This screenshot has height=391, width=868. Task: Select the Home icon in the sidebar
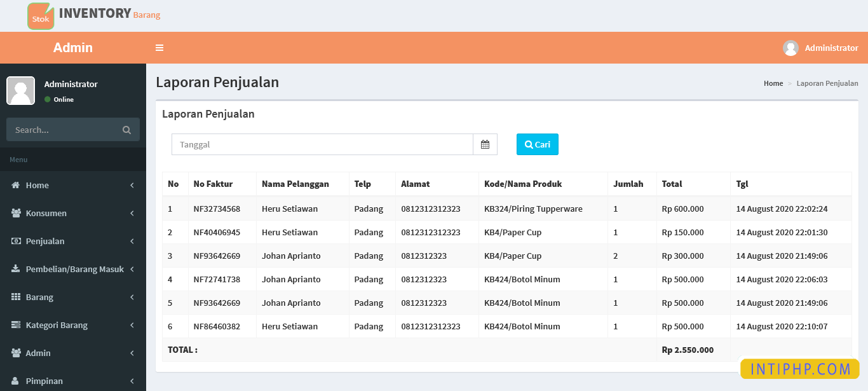click(15, 185)
